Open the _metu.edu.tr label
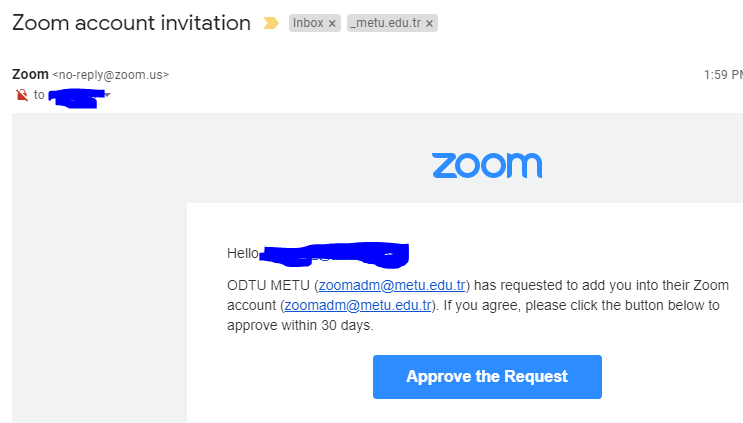 tap(385, 23)
